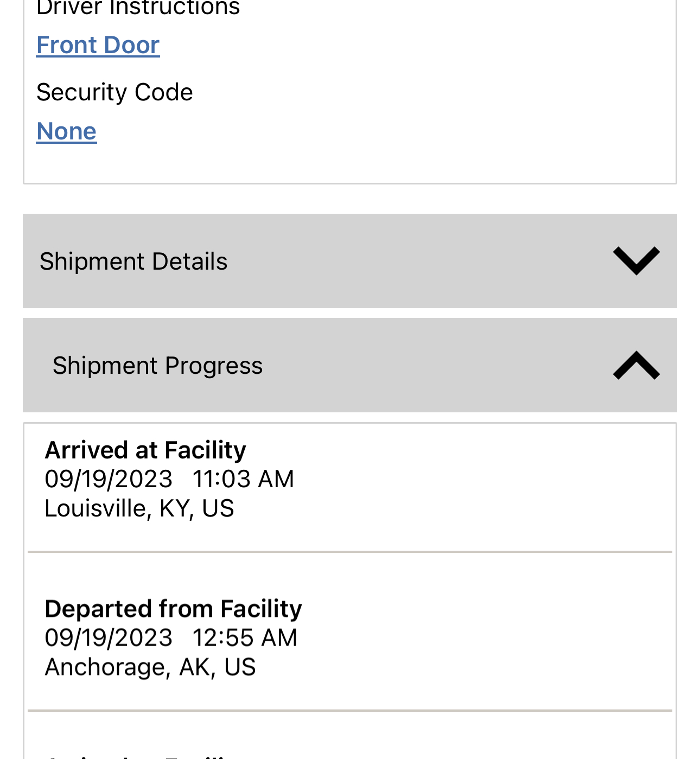Viewport: 700px width, 759px height.
Task: Click the Driver Instructions label
Action: click(138, 8)
